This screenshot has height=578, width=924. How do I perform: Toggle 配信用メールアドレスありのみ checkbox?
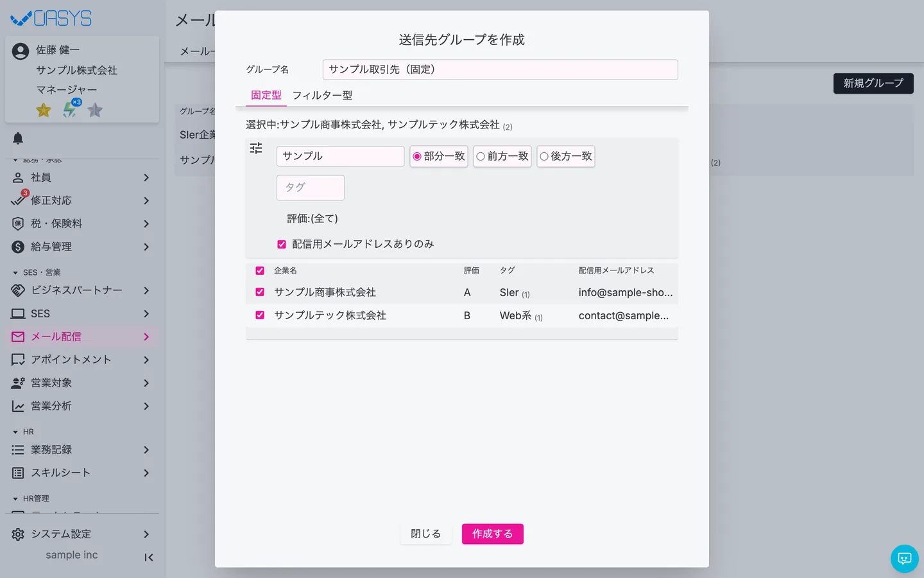click(282, 244)
